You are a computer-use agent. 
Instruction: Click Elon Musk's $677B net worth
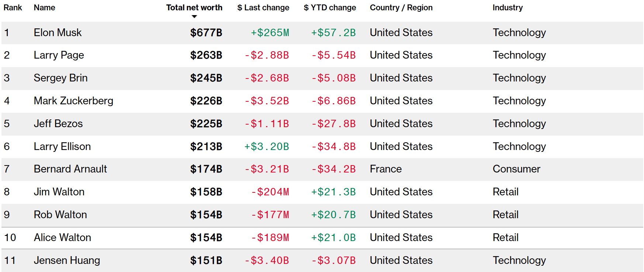tap(206, 33)
